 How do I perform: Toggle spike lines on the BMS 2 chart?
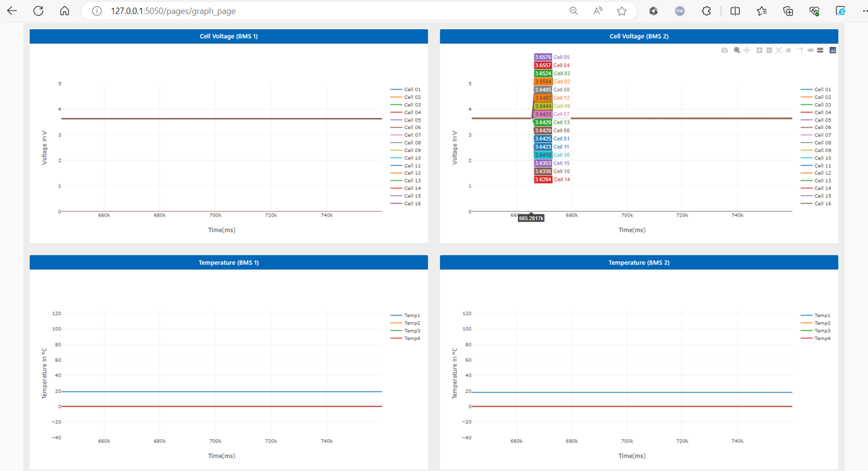click(800, 50)
